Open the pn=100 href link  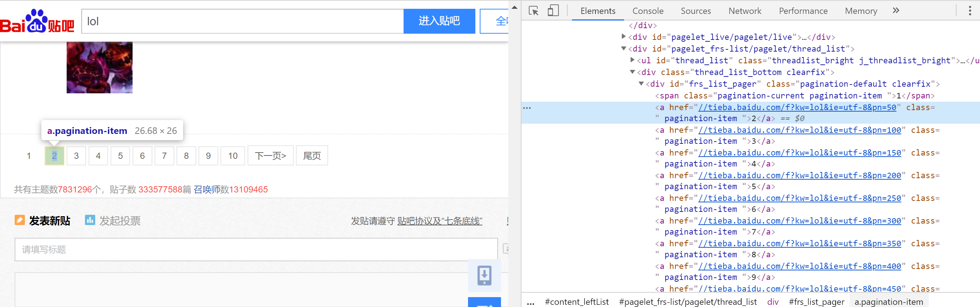(800, 130)
